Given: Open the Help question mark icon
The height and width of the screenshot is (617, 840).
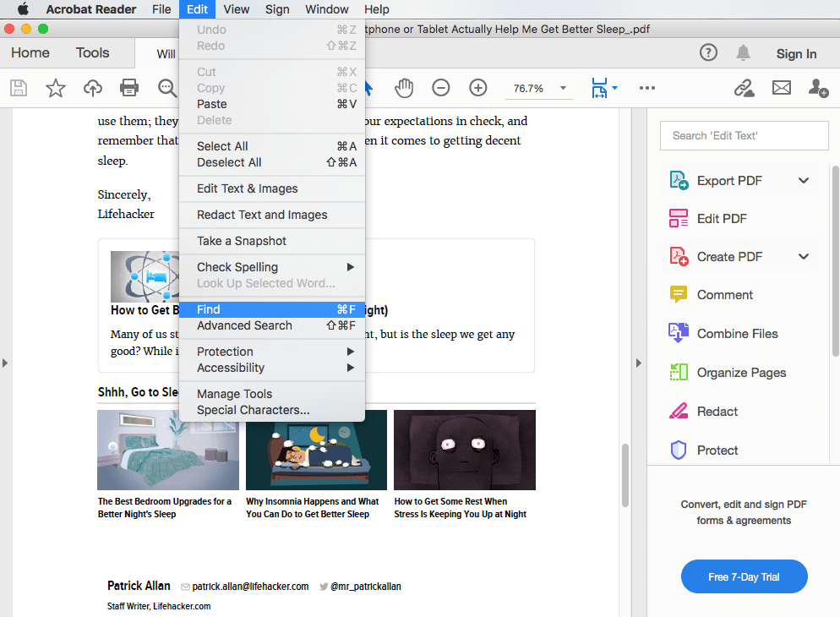Looking at the screenshot, I should tap(708, 52).
